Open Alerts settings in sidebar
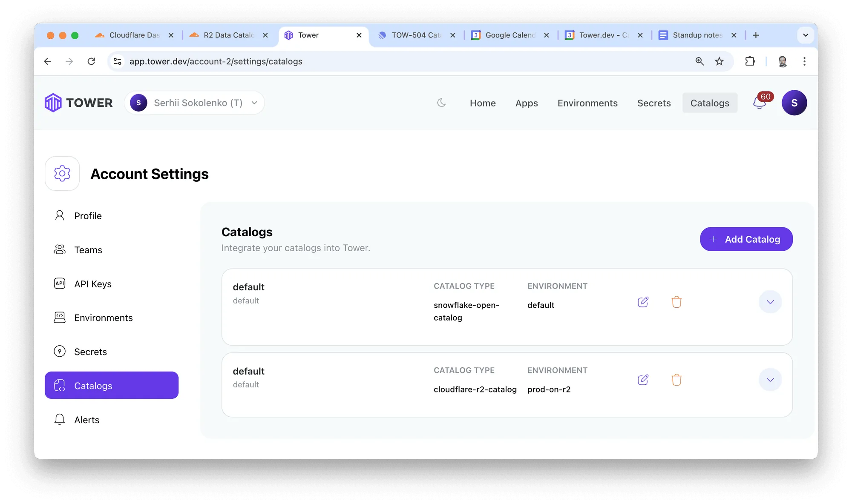 point(112,420)
